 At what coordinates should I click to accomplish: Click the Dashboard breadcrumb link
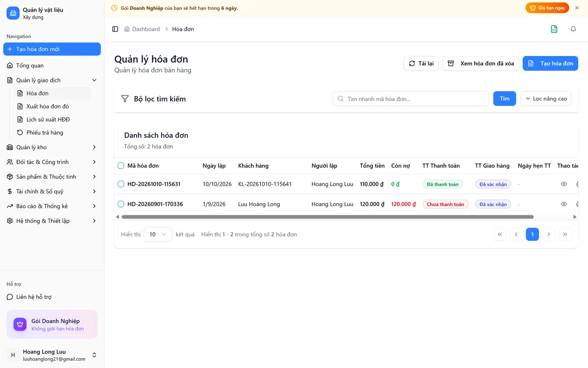click(x=146, y=29)
